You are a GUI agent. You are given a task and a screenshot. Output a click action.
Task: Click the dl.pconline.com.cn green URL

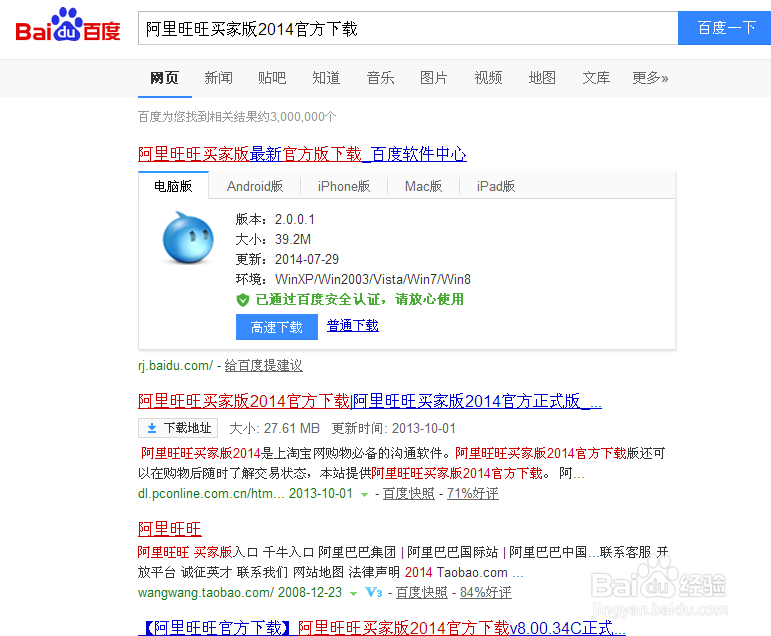tap(211, 493)
